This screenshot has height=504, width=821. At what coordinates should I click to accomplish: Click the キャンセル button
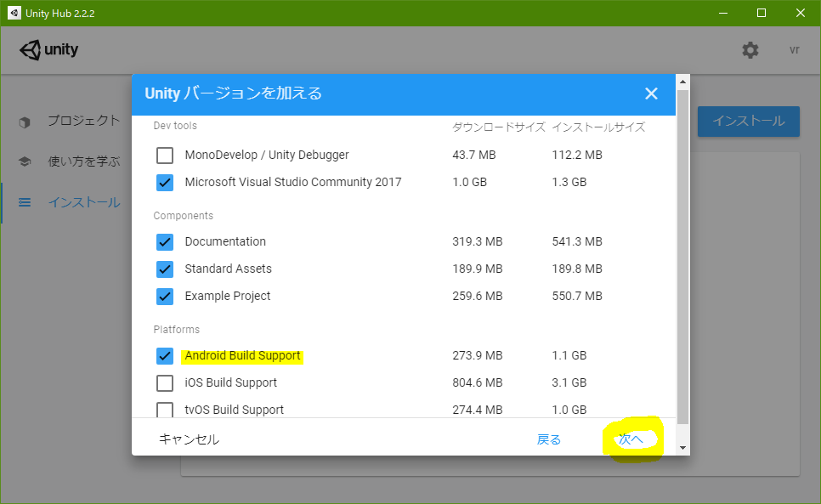point(189,439)
